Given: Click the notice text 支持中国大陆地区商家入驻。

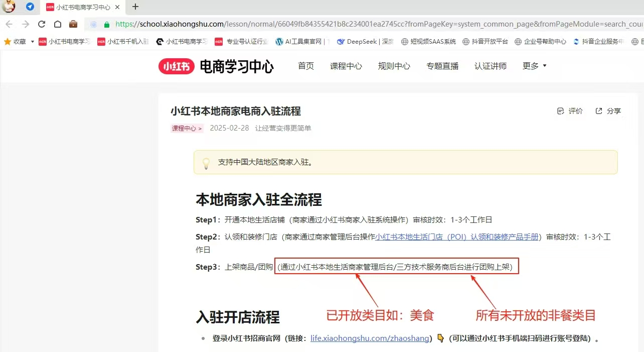Looking at the screenshot, I should [x=266, y=163].
